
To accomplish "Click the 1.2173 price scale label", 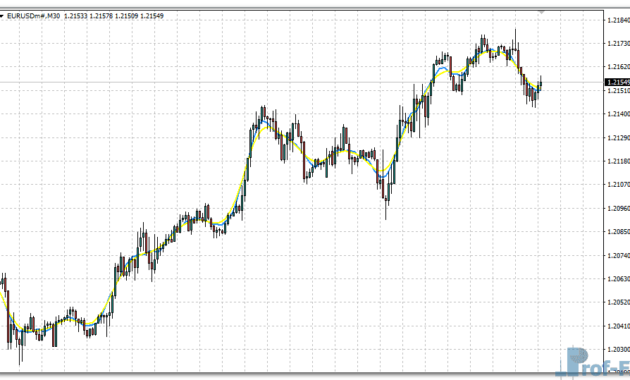I will (x=619, y=43).
